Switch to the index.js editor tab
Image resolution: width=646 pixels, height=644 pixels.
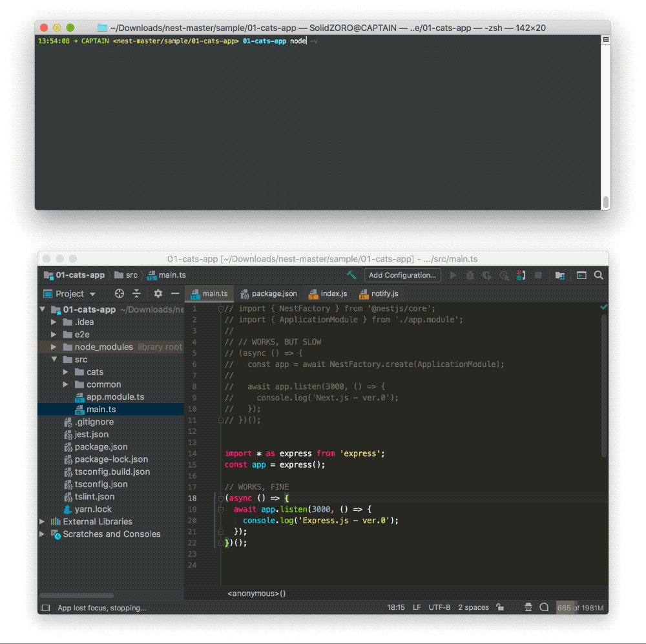pyautogui.click(x=328, y=293)
